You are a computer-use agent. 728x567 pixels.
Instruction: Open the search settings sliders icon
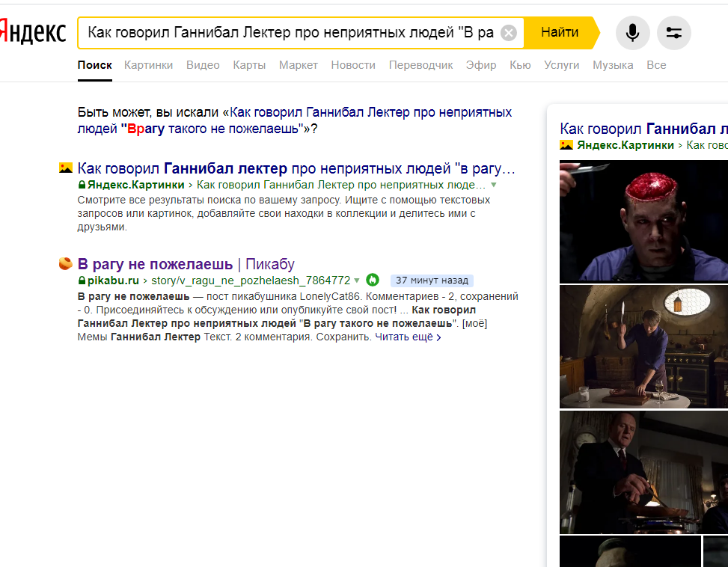click(x=673, y=33)
